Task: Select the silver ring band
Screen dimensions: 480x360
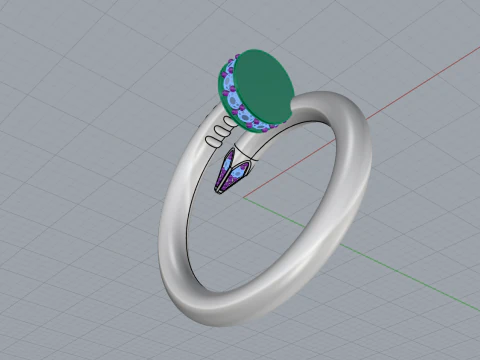Action: [x=265, y=208]
